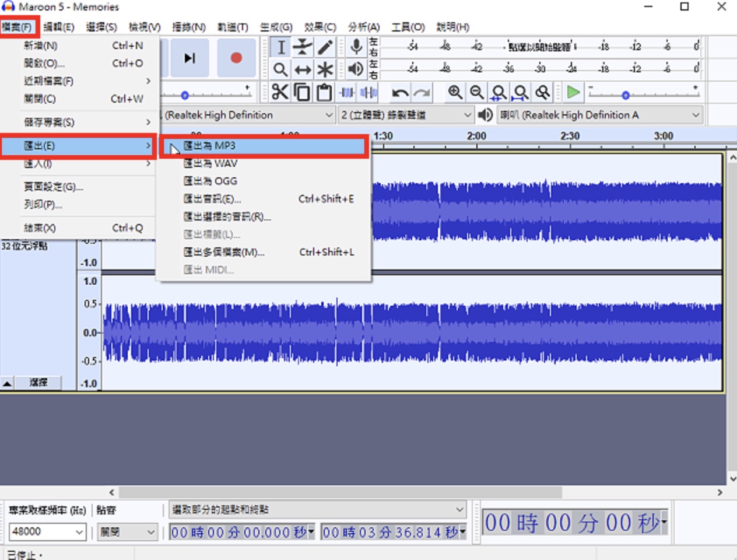Click 新增(N) in the File menu
The image size is (737, 560).
79,45
